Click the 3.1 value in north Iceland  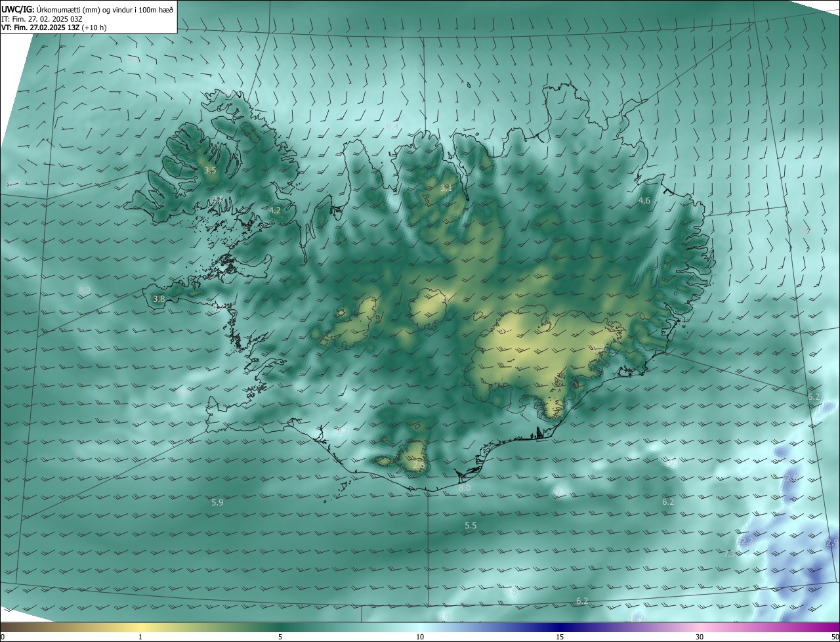click(x=446, y=188)
